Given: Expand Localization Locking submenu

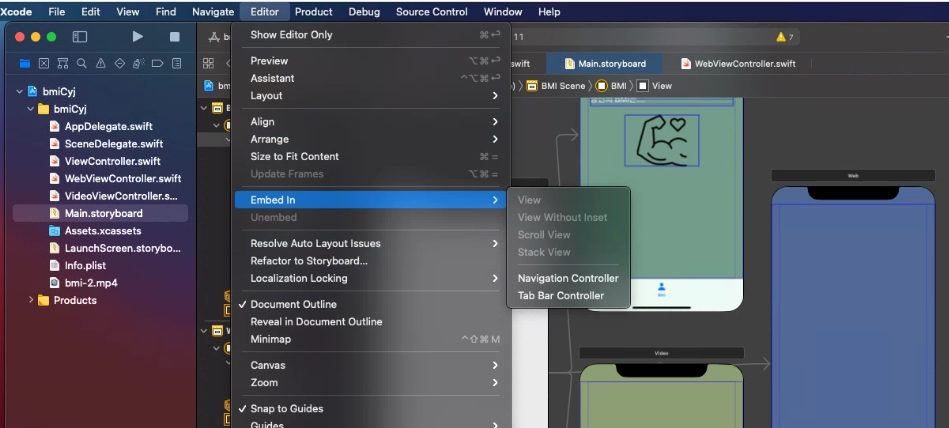Looking at the screenshot, I should point(370,278).
